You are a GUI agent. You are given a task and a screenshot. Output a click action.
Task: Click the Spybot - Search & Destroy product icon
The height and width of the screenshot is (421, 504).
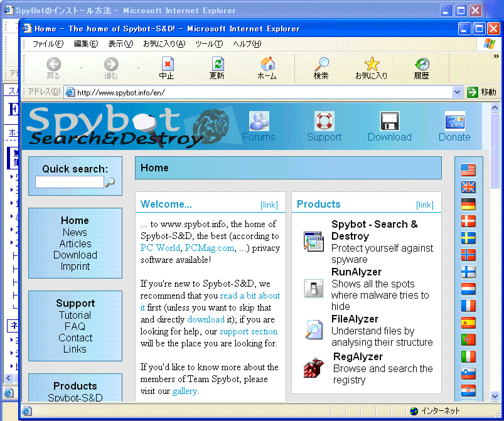314,241
